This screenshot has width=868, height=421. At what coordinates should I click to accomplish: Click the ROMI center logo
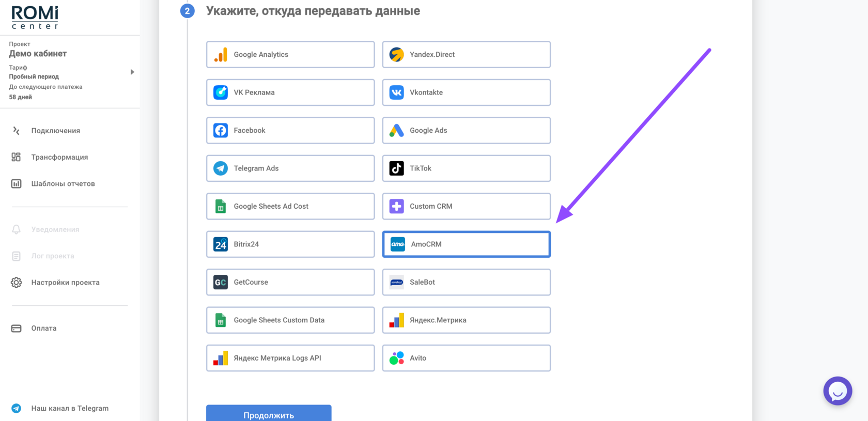[35, 18]
